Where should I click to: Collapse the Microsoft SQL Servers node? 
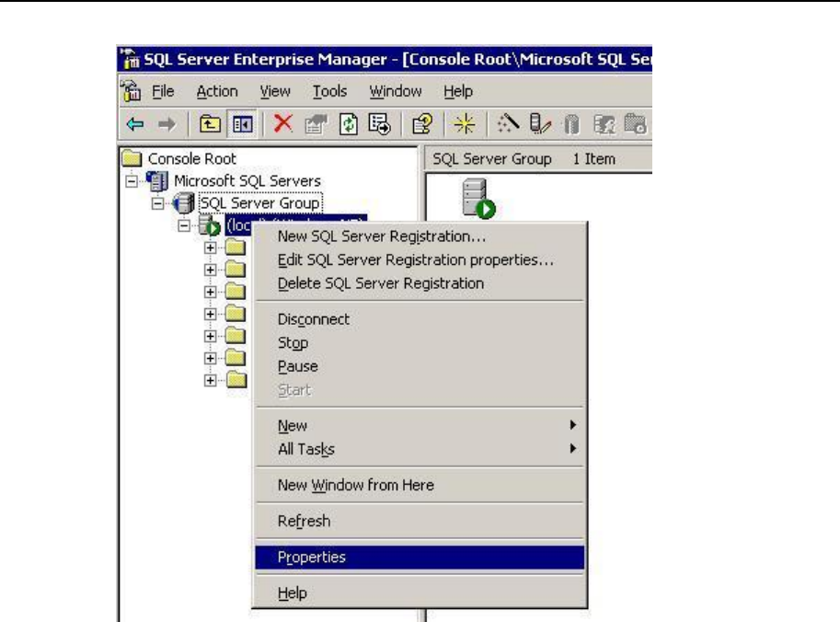tap(132, 181)
